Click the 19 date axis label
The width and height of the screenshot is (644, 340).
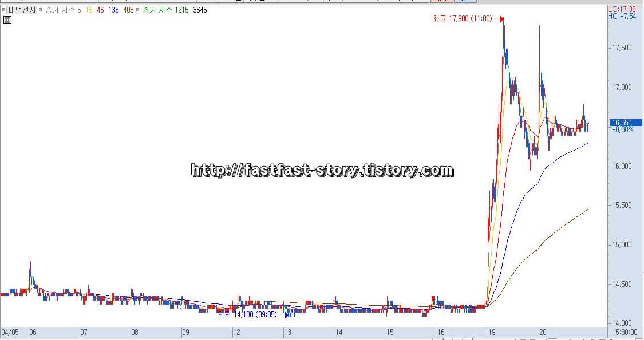[x=492, y=332]
